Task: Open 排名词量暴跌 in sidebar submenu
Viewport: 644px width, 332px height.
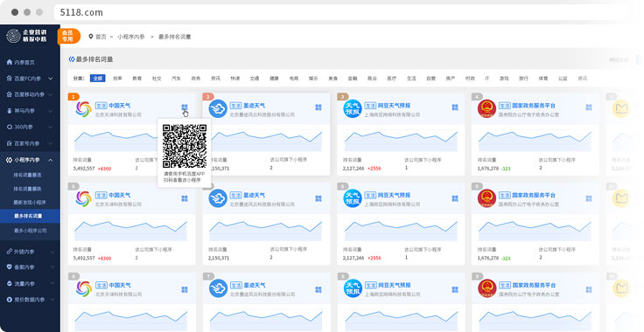Action: (x=27, y=189)
